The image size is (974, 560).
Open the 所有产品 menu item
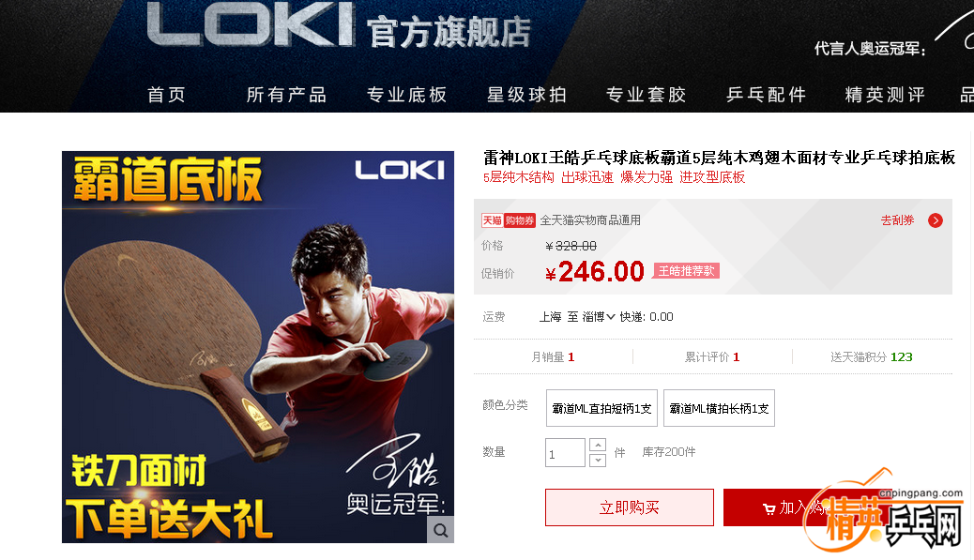(286, 95)
